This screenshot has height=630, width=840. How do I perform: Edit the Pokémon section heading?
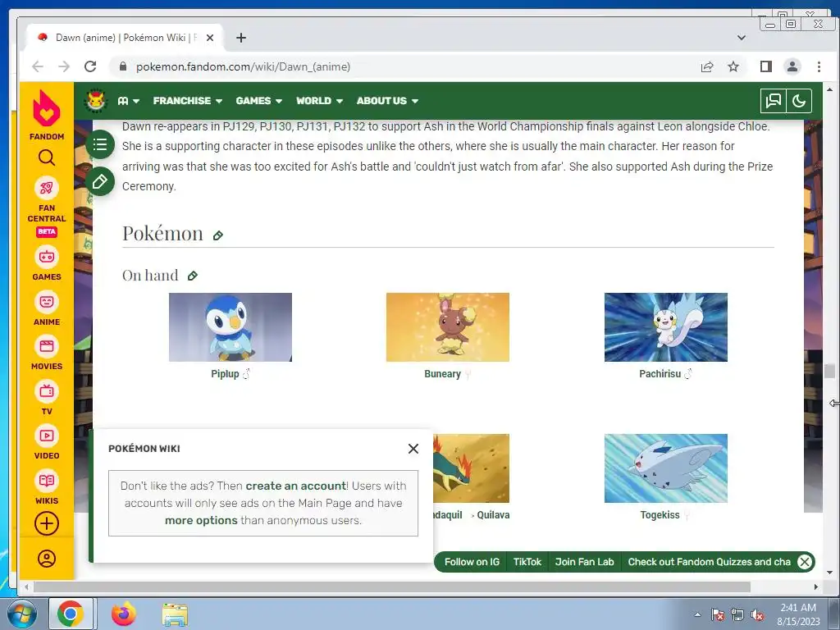[x=218, y=235]
